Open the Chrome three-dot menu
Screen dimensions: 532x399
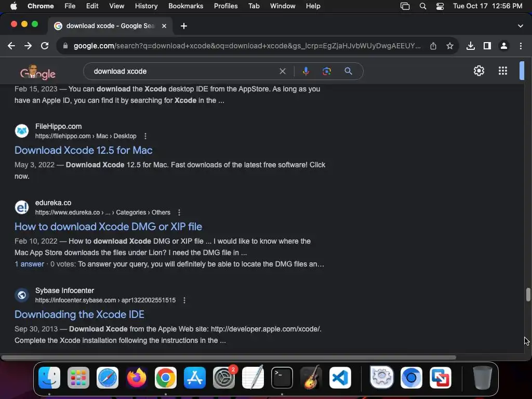tap(521, 46)
